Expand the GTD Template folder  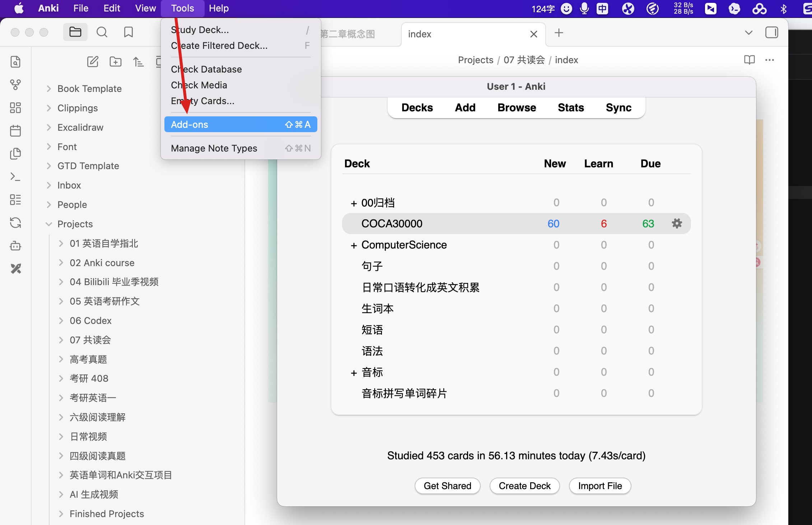tap(49, 166)
